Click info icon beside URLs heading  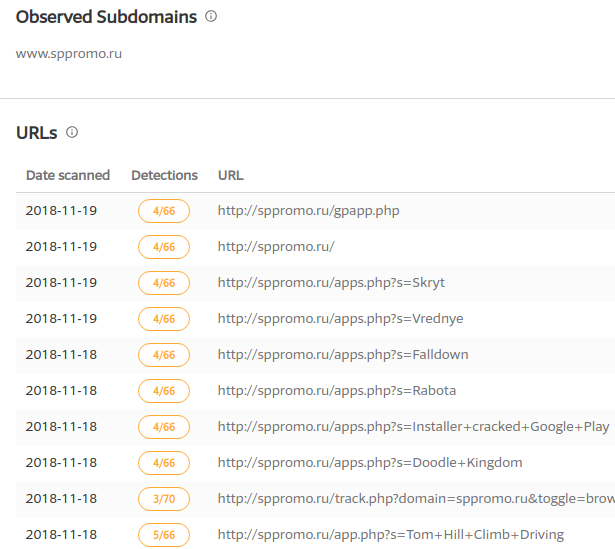(x=72, y=132)
